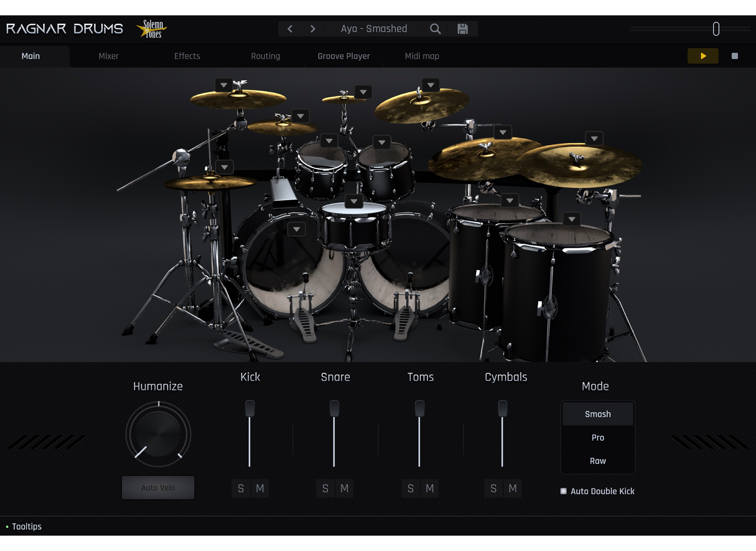Click the Ragnar Drums logo
The width and height of the screenshot is (756, 551).
tap(65, 29)
